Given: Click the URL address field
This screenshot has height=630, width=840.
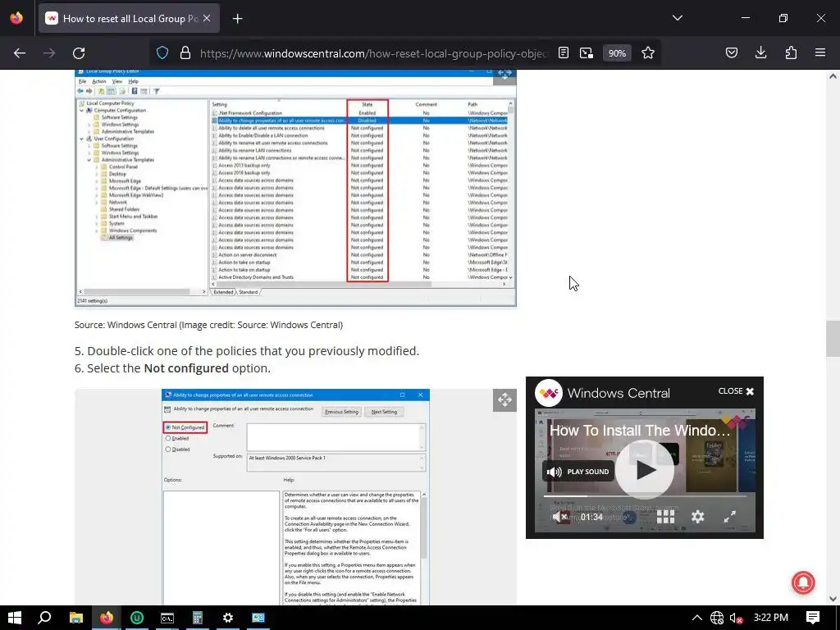Looking at the screenshot, I should pyautogui.click(x=373, y=53).
